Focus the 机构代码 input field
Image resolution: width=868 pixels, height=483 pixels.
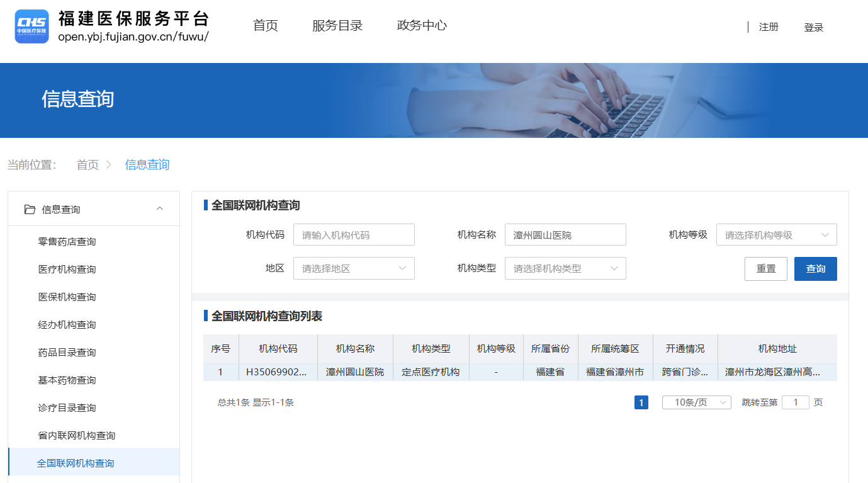[354, 235]
